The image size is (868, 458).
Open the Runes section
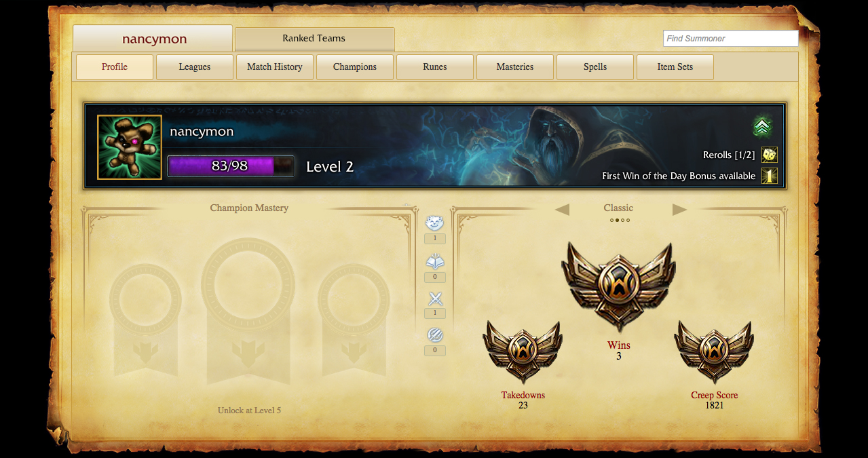[x=435, y=67]
